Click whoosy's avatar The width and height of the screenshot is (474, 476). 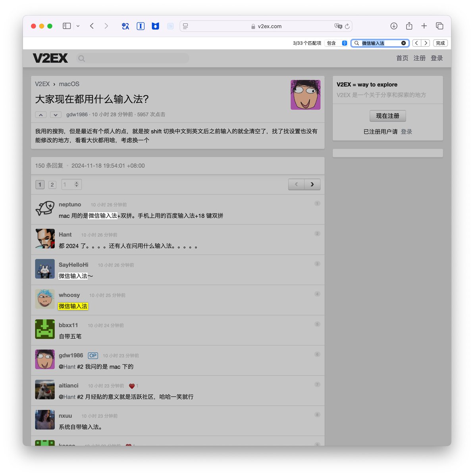(45, 299)
